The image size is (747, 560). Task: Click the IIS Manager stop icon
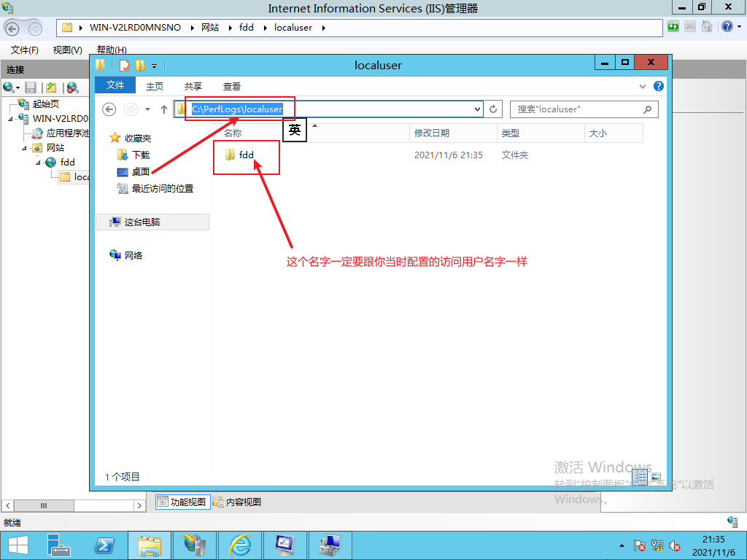click(x=689, y=27)
